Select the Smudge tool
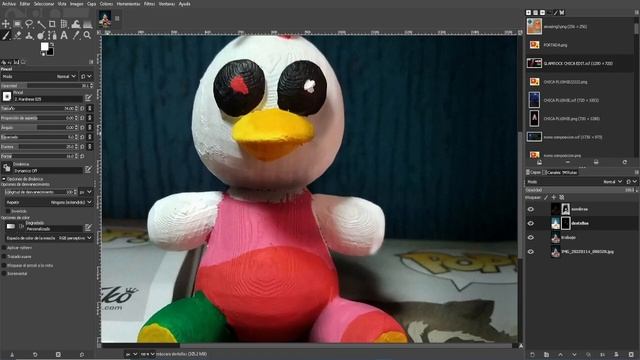640x360 pixels. pos(41,36)
